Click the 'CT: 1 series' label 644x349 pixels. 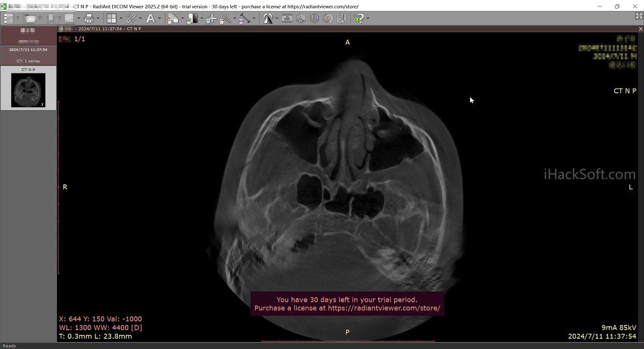(x=28, y=61)
